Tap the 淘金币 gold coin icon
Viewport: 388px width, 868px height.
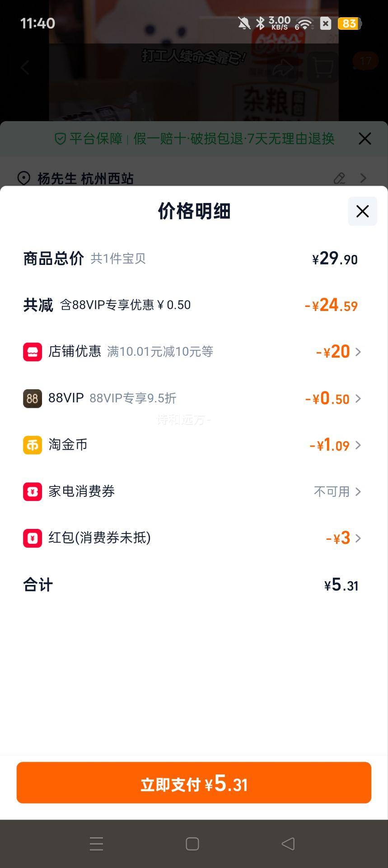33,445
